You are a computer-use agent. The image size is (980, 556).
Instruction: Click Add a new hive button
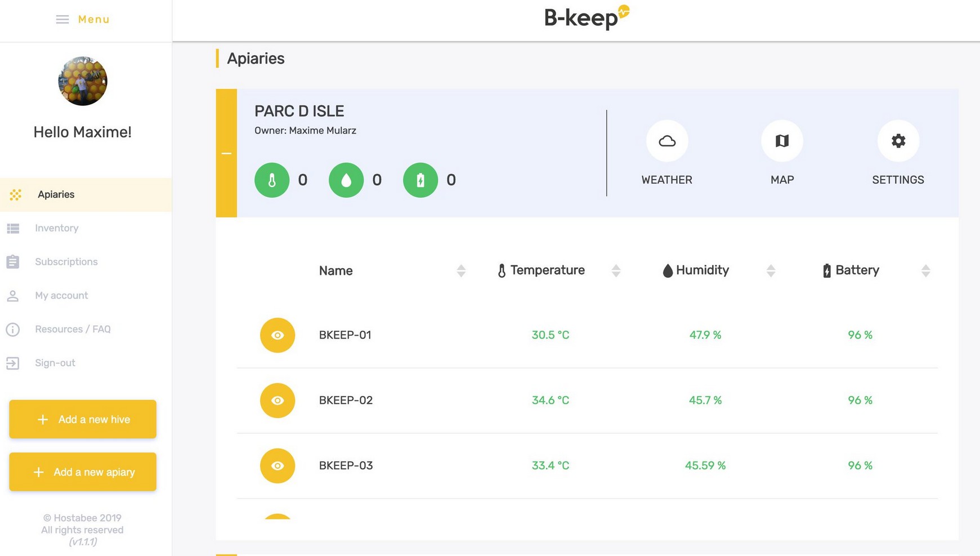click(83, 419)
